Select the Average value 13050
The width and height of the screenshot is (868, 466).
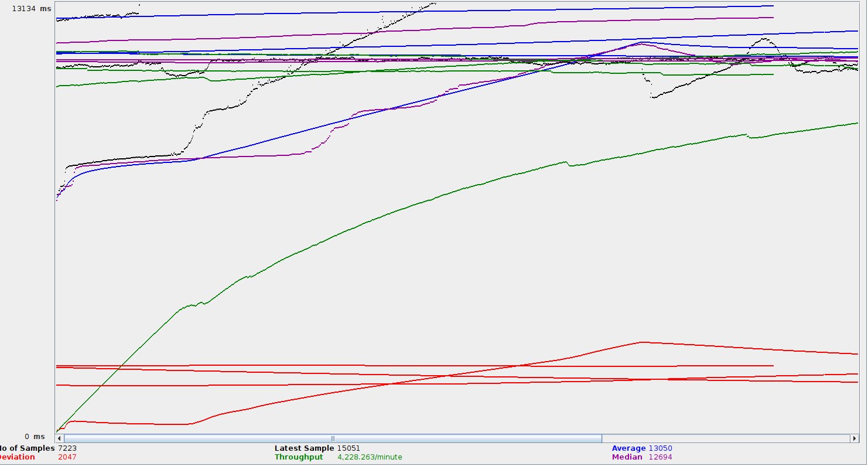click(660, 448)
